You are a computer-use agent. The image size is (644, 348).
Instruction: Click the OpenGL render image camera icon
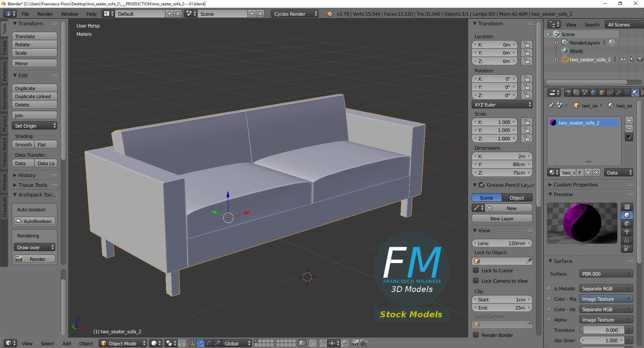coord(355,343)
